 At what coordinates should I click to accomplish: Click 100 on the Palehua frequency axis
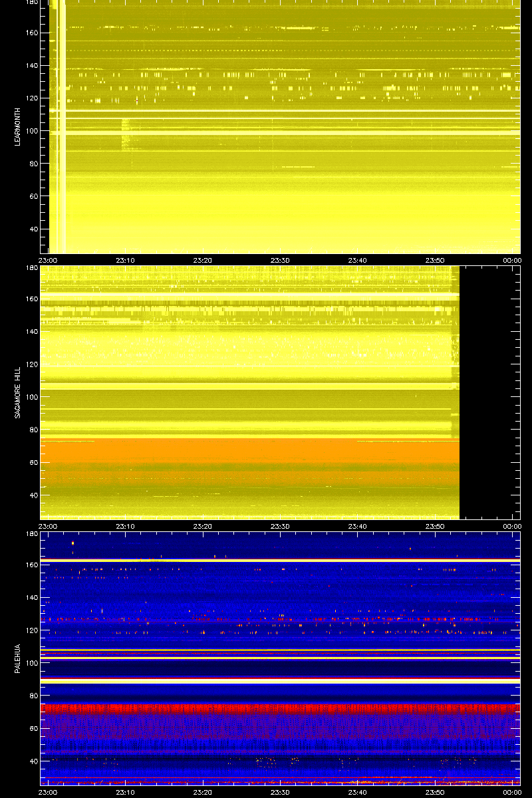pos(33,663)
